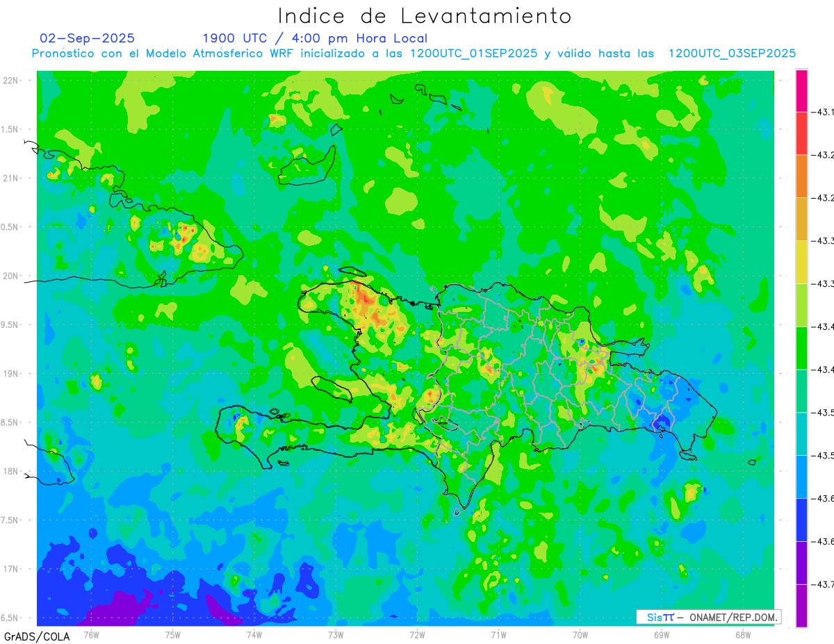The height and width of the screenshot is (644, 834).
Task: Select the yellow swatch in the legend
Action: [x=801, y=262]
